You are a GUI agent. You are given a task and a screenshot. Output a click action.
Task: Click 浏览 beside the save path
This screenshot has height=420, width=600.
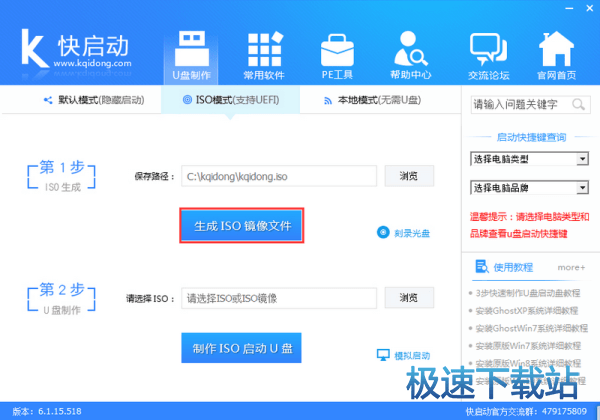pos(409,176)
